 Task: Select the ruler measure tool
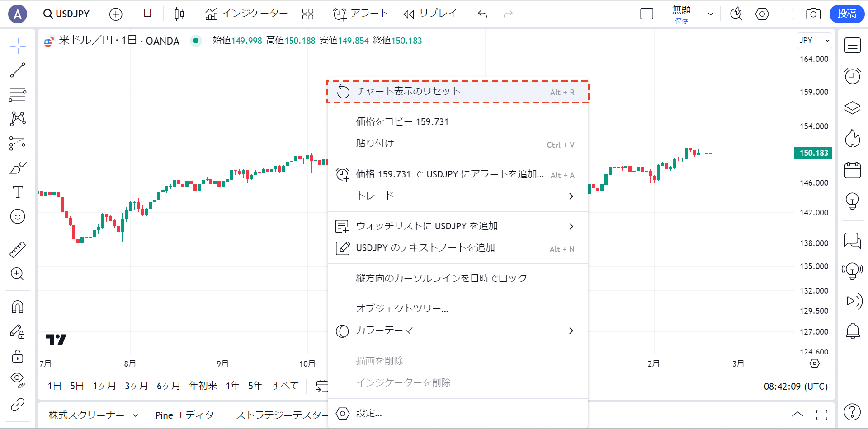click(18, 249)
